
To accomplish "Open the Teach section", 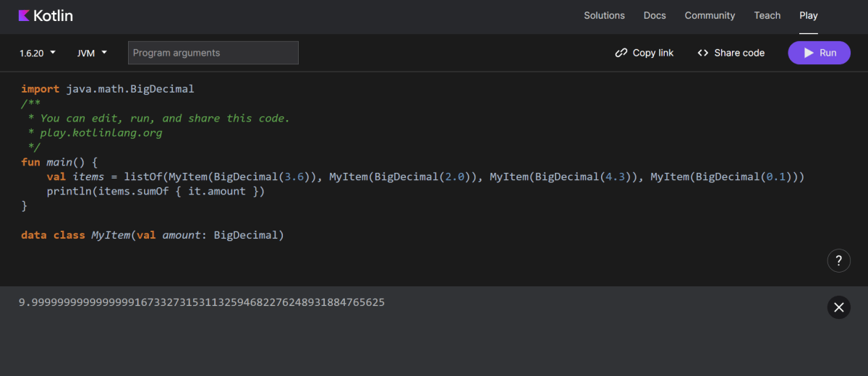I will pos(767,15).
